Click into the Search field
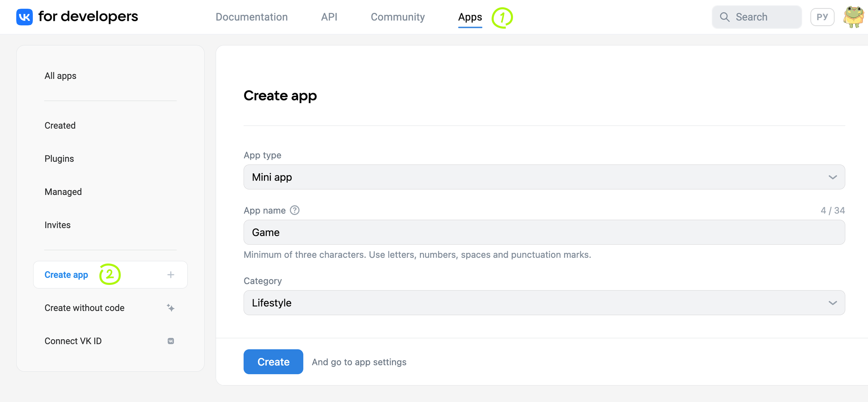 757,17
